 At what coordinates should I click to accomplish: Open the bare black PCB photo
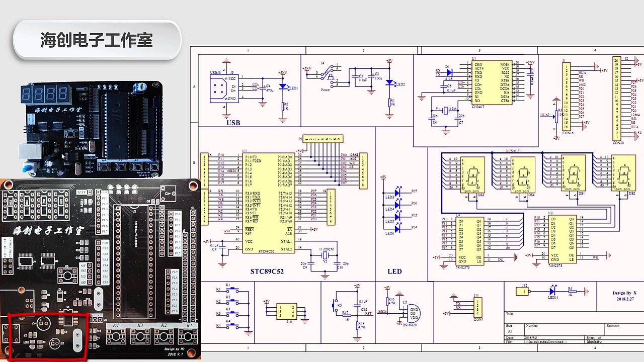(101, 269)
